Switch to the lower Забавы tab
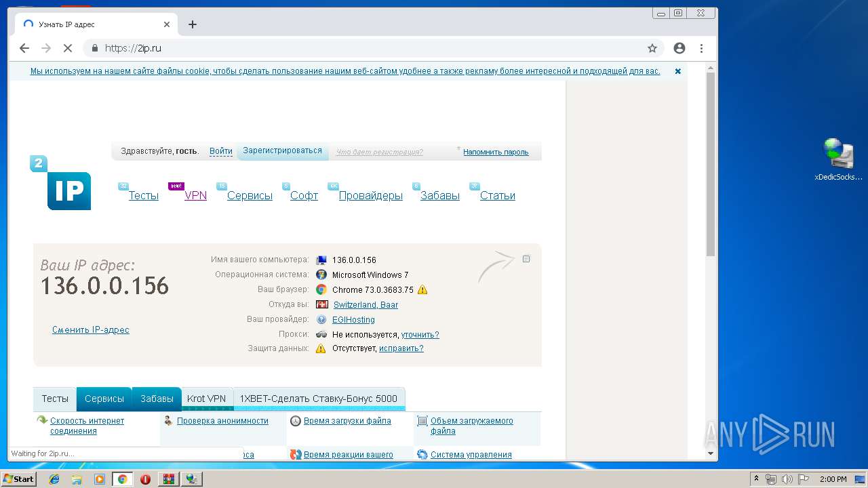 (157, 399)
